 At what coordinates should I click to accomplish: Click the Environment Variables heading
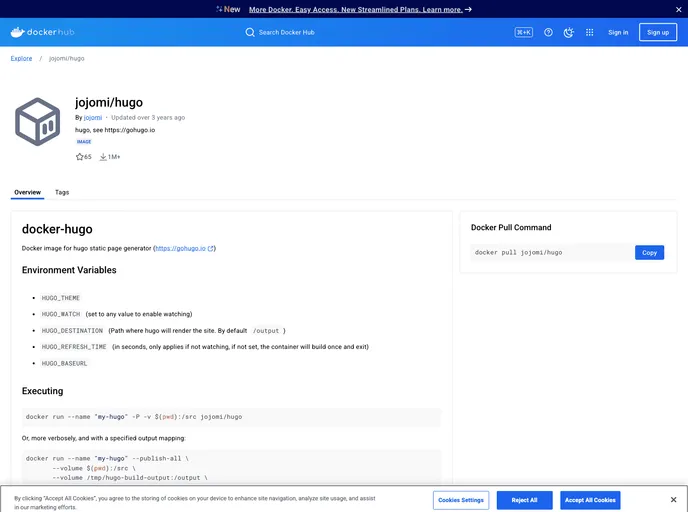(x=69, y=270)
